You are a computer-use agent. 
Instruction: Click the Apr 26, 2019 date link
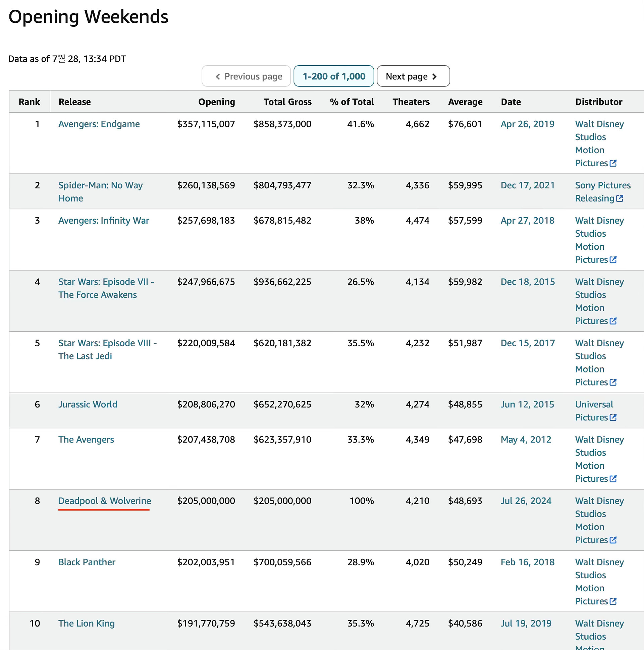pyautogui.click(x=527, y=124)
